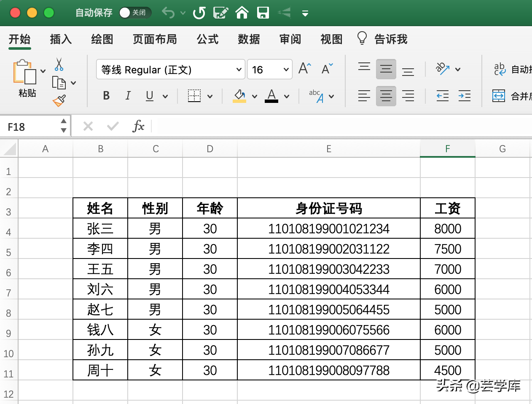
Task: Select the row 7 header
Action: point(9,289)
